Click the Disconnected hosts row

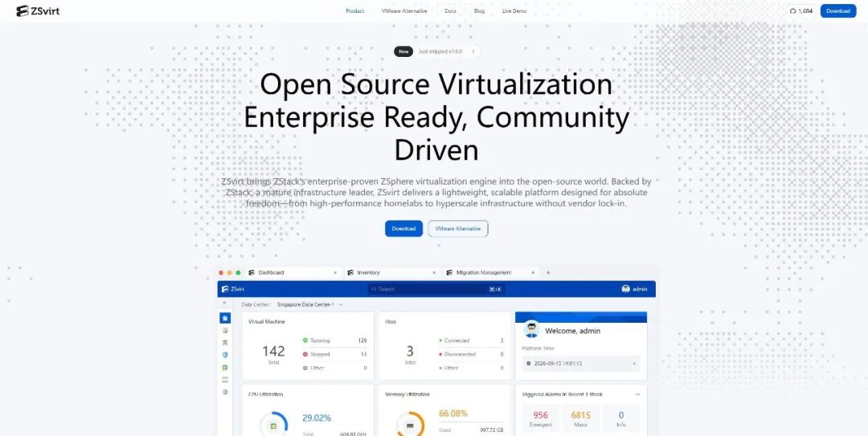point(471,354)
